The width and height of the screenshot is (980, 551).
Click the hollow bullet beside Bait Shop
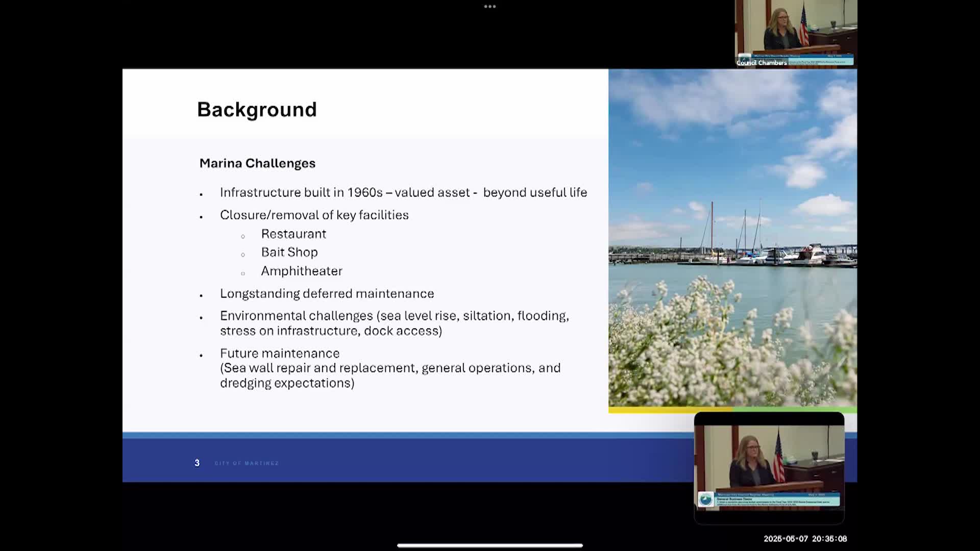243,255
